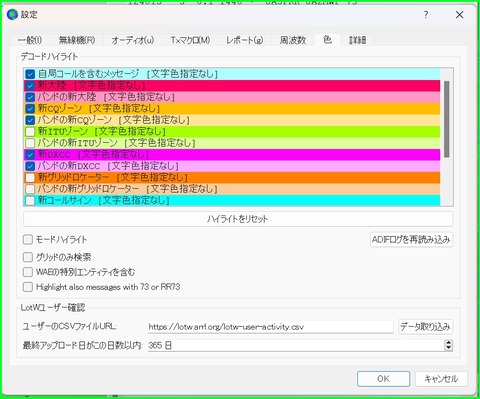This screenshot has width=480, height=399.
Task: Select the peach バンドの新グリッドロケーター row
Action: point(232,189)
